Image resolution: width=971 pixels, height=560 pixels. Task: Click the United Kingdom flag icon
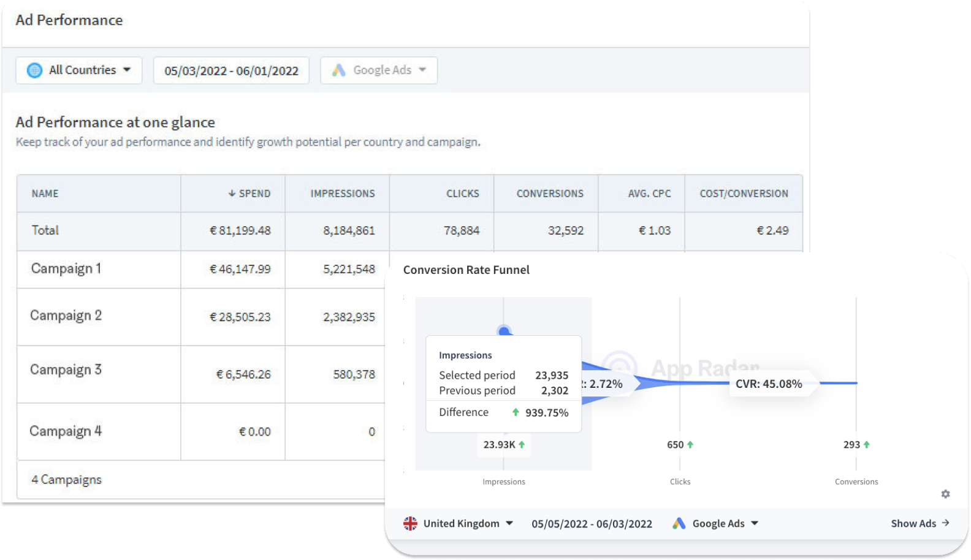pyautogui.click(x=410, y=523)
